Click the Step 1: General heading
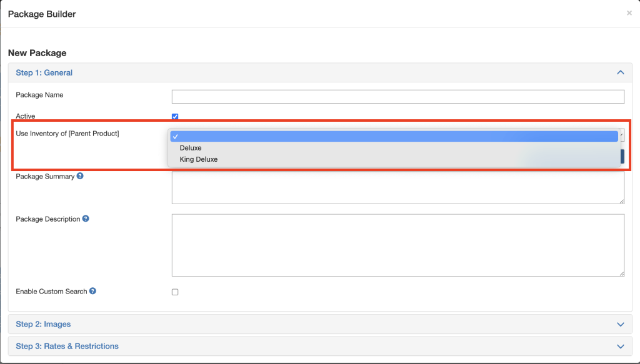Viewport: 640px width, 364px height. pos(44,72)
